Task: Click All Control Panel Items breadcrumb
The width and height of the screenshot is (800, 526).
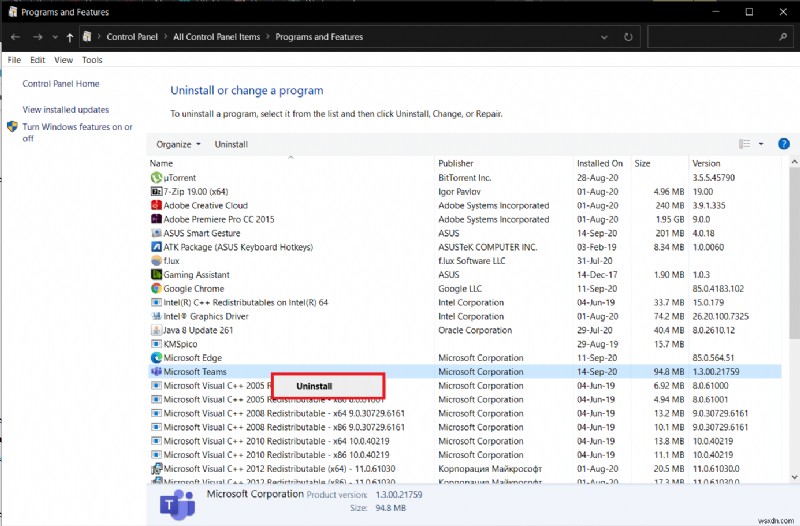Action: [x=216, y=37]
